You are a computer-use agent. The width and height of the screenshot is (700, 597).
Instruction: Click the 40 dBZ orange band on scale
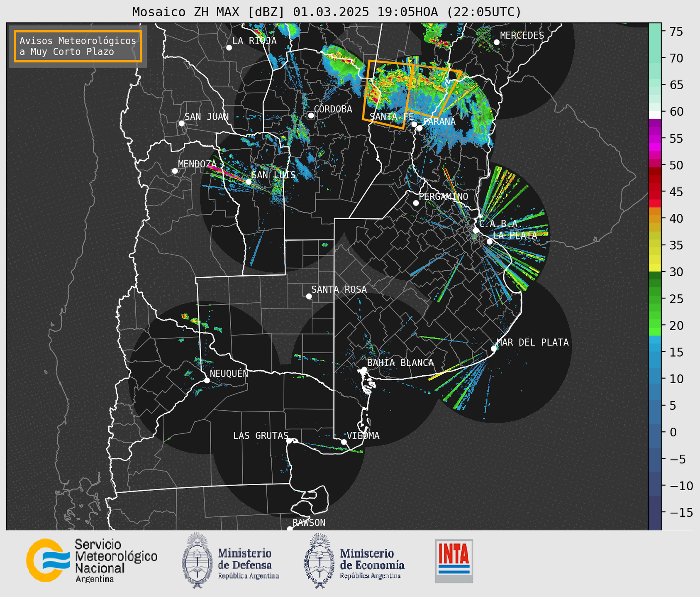[x=655, y=218]
